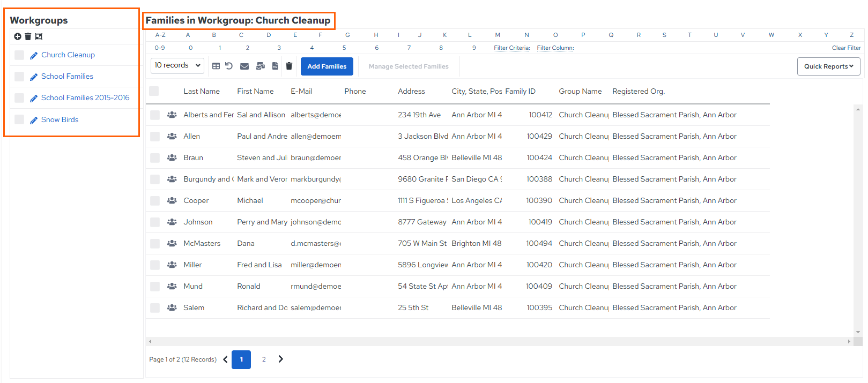Click family icon for Alberts and Fer row
Viewport: 868px width, 383px height.
[172, 115]
